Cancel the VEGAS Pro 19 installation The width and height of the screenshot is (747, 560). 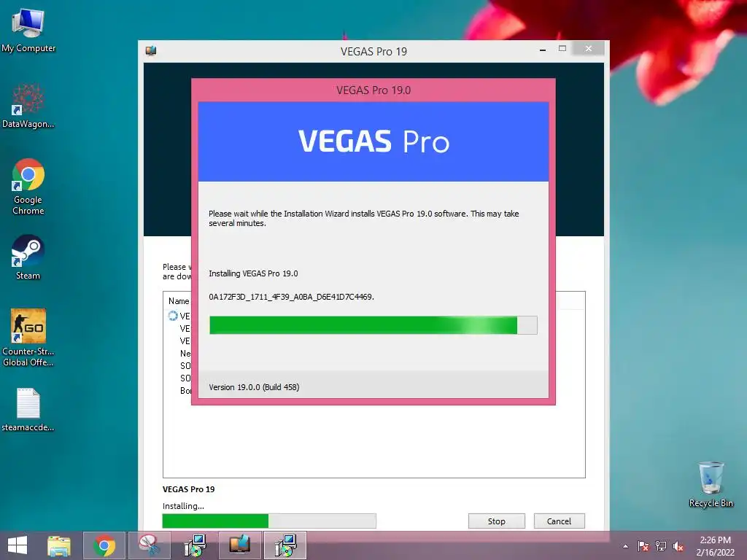click(x=559, y=521)
